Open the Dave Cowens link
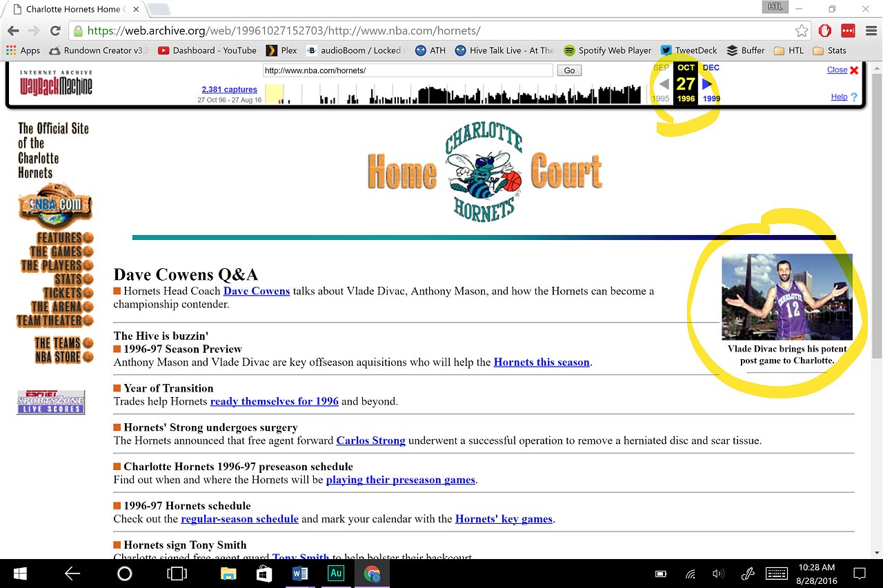The height and width of the screenshot is (588, 883). [x=257, y=291]
